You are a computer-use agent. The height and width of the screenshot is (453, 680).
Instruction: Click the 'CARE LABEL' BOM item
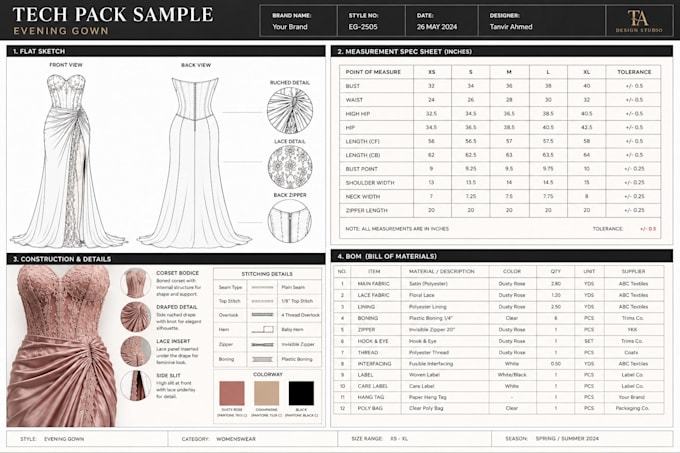(373, 386)
